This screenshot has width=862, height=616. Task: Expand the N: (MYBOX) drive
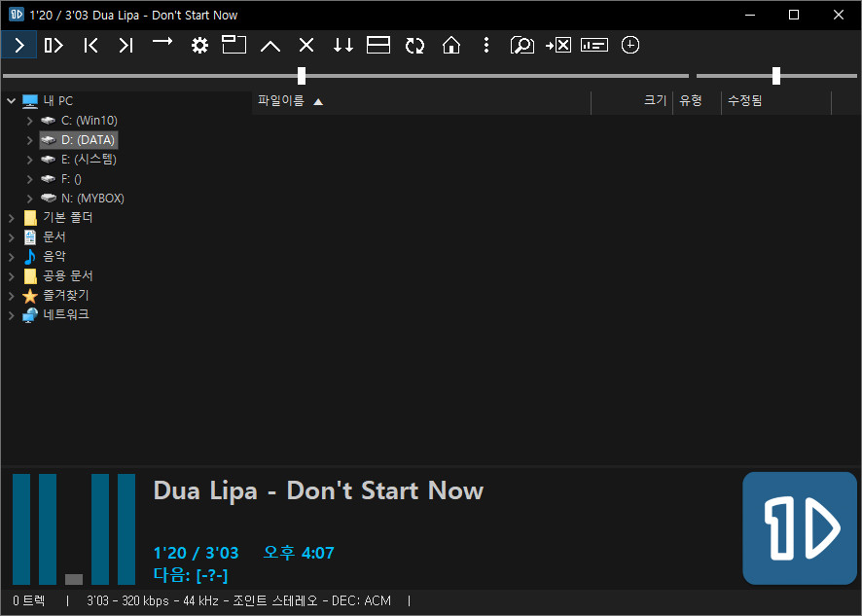30,199
